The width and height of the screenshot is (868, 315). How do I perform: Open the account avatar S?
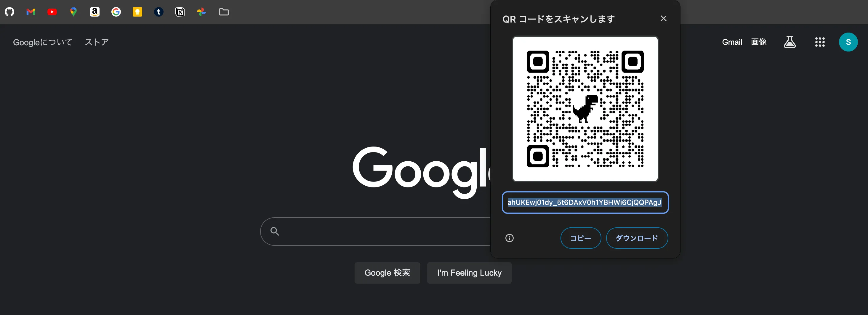tap(848, 42)
